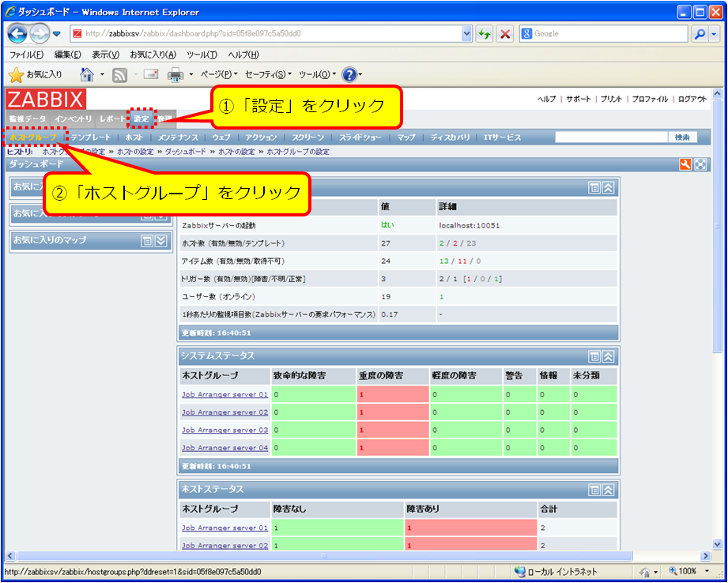Click the fullscreen icon beside the wrench
728x583 pixels.
click(x=700, y=164)
